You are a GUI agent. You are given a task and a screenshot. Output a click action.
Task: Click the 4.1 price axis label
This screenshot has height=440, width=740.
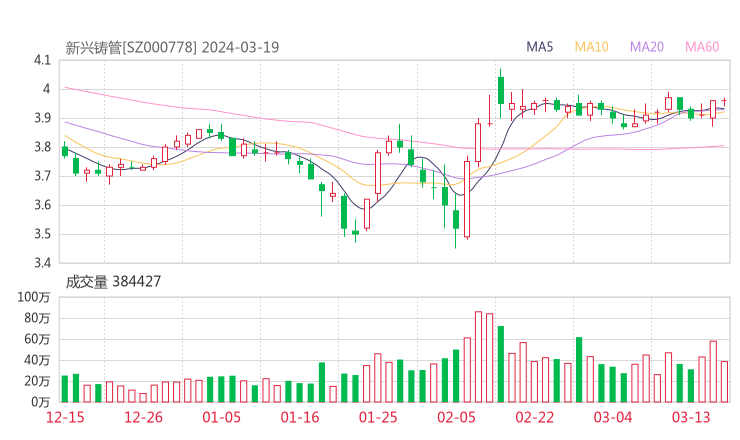pyautogui.click(x=41, y=61)
